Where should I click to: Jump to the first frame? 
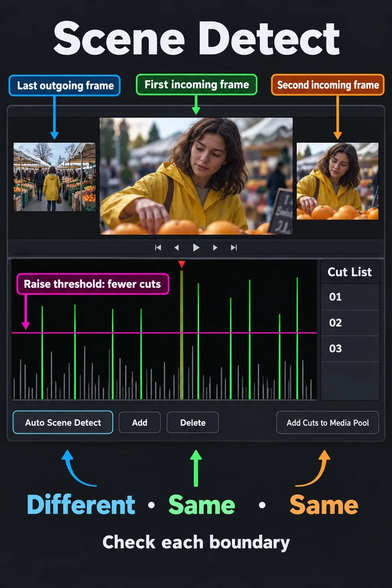[158, 248]
